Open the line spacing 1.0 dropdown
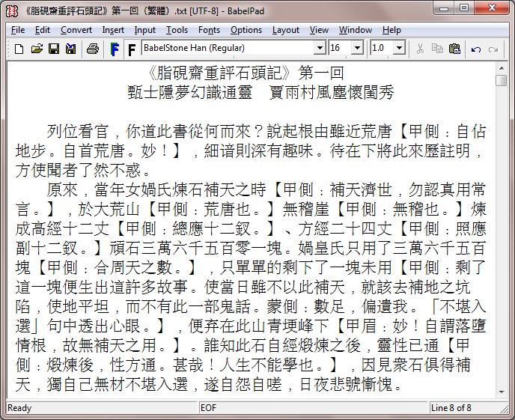The height and width of the screenshot is (420, 515). [399, 48]
